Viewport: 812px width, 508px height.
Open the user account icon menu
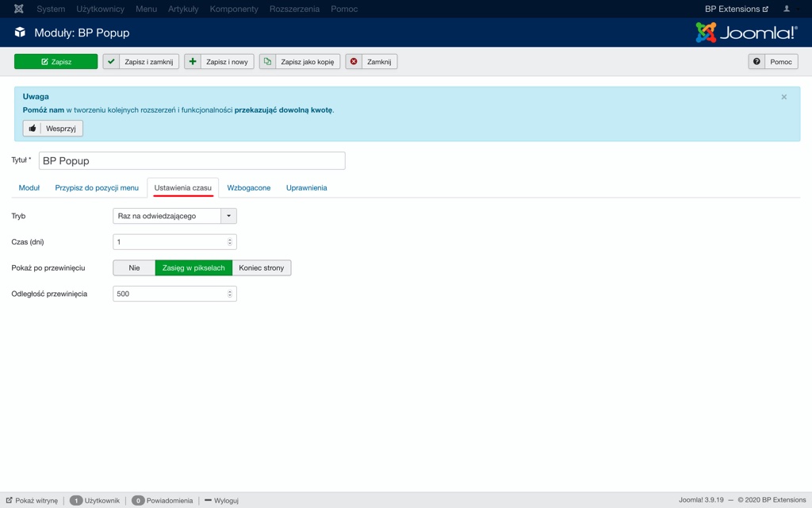coord(787,9)
